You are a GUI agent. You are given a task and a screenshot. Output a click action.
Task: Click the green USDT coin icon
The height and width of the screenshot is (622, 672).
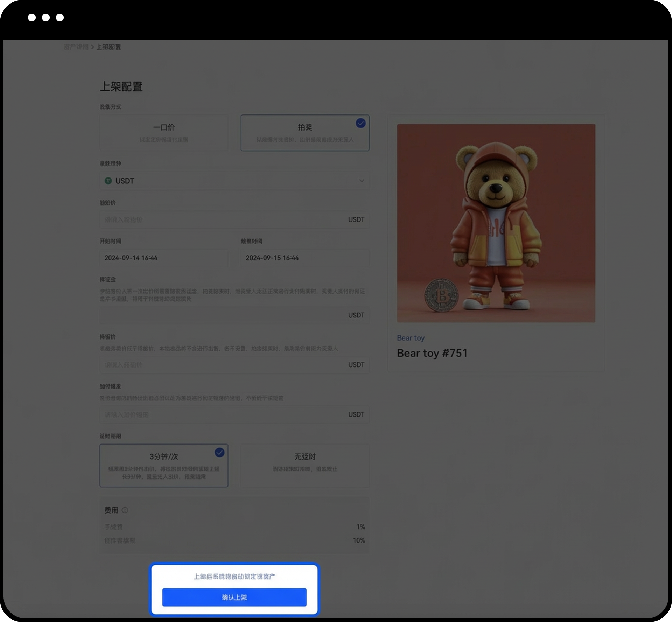pyautogui.click(x=108, y=181)
